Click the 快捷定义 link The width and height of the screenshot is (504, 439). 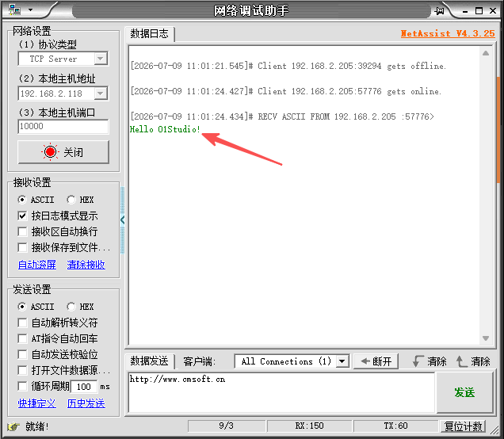(37, 403)
